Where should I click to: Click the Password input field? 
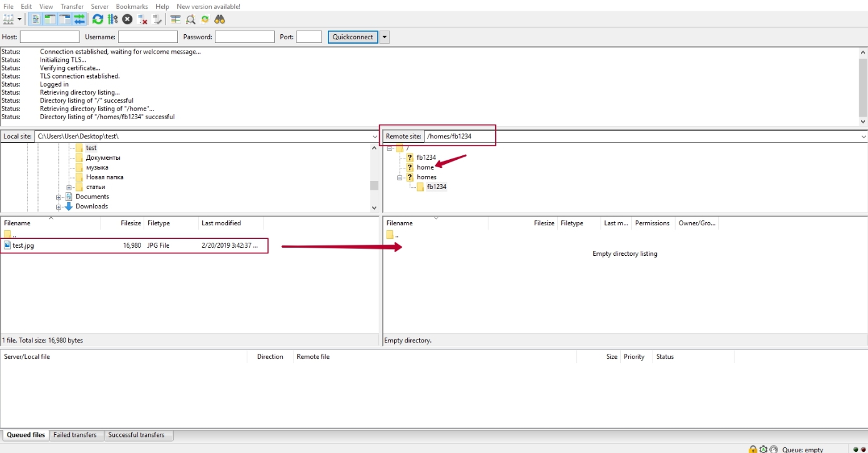point(245,37)
